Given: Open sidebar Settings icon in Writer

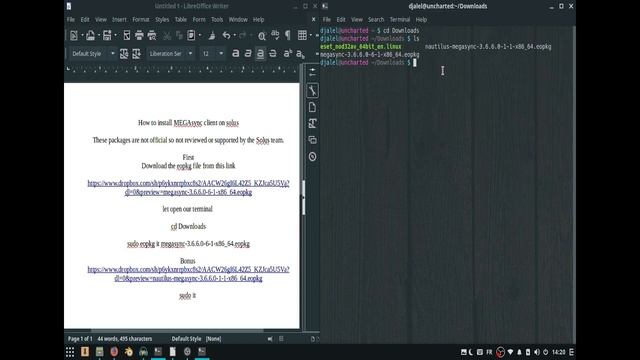Looking at the screenshot, I should pyautogui.click(x=312, y=72).
